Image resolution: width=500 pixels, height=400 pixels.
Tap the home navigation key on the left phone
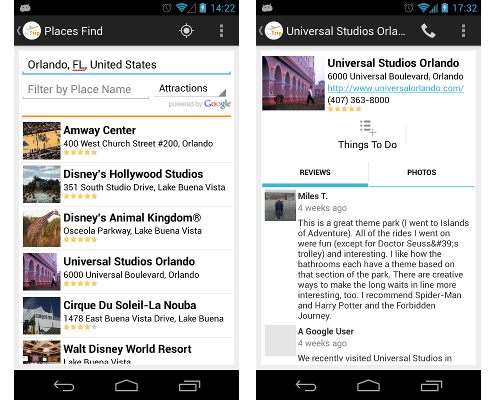point(126,385)
